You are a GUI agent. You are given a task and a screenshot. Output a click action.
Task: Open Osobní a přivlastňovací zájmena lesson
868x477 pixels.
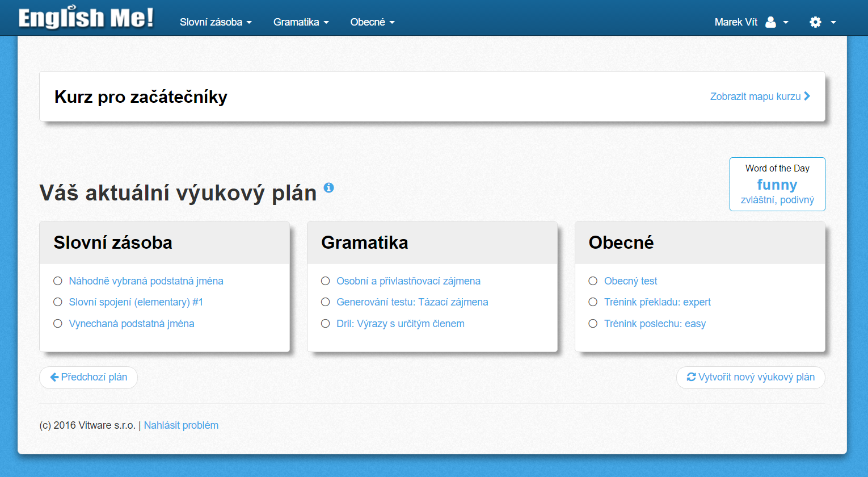click(408, 281)
